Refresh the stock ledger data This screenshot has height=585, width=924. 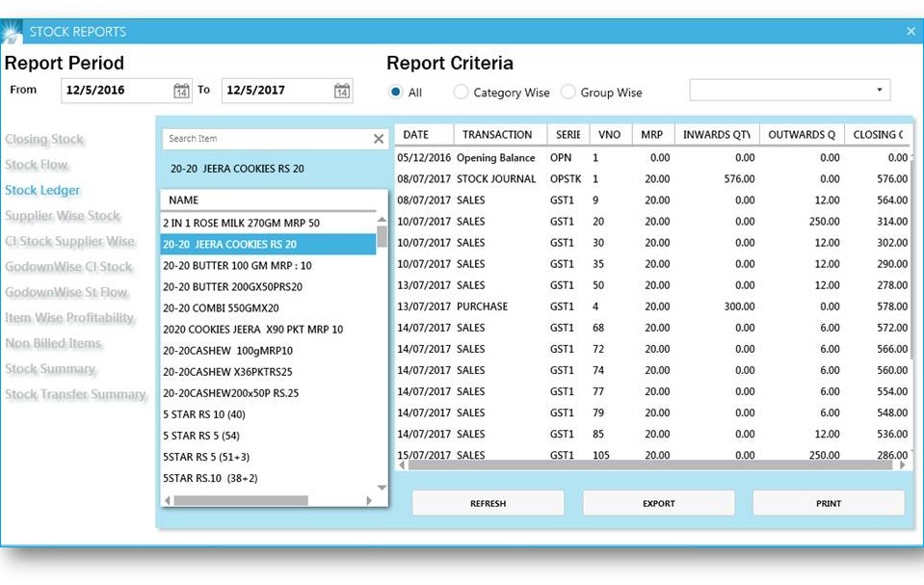[488, 502]
